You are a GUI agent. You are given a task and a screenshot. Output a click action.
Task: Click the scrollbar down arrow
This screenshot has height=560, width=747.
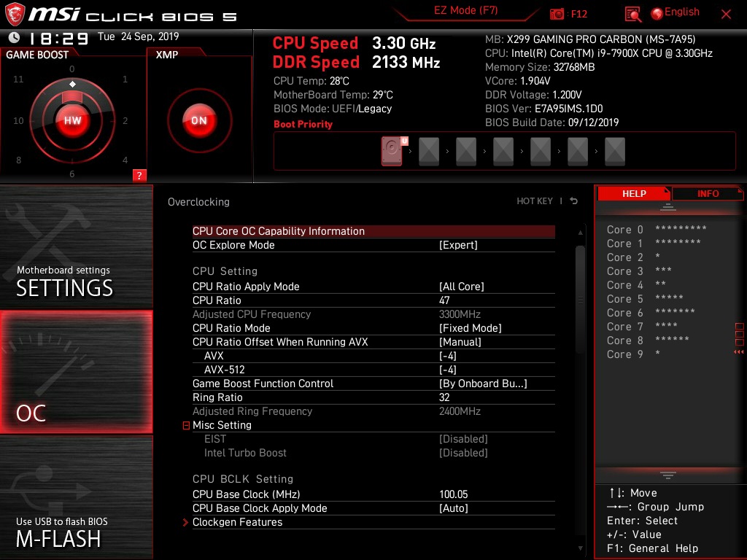[x=580, y=548]
